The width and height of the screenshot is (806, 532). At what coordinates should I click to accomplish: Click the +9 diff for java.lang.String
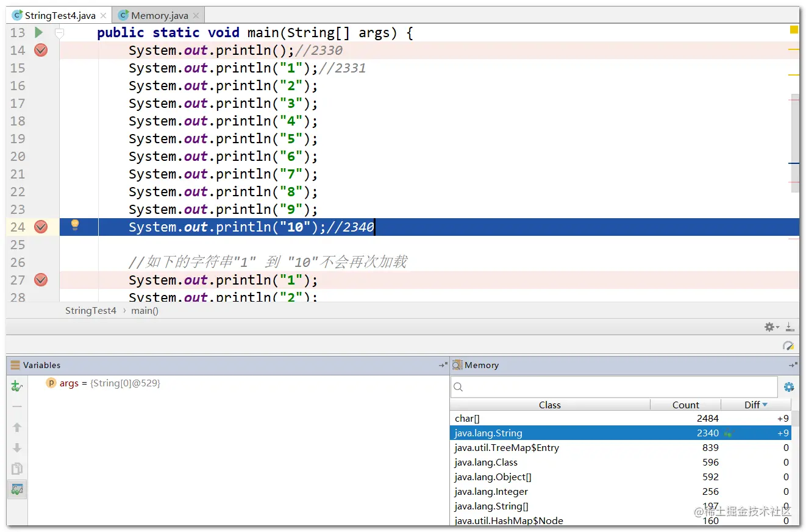tap(783, 433)
